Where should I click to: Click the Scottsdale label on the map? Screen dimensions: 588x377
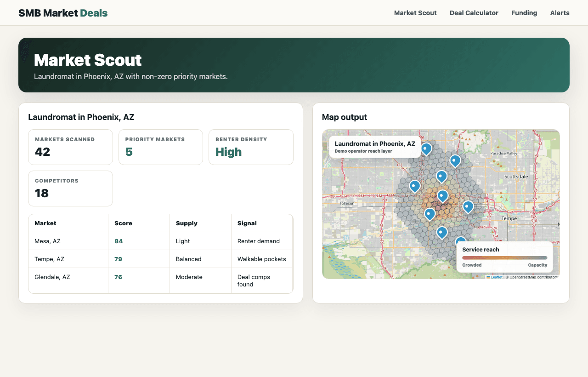[x=516, y=176]
